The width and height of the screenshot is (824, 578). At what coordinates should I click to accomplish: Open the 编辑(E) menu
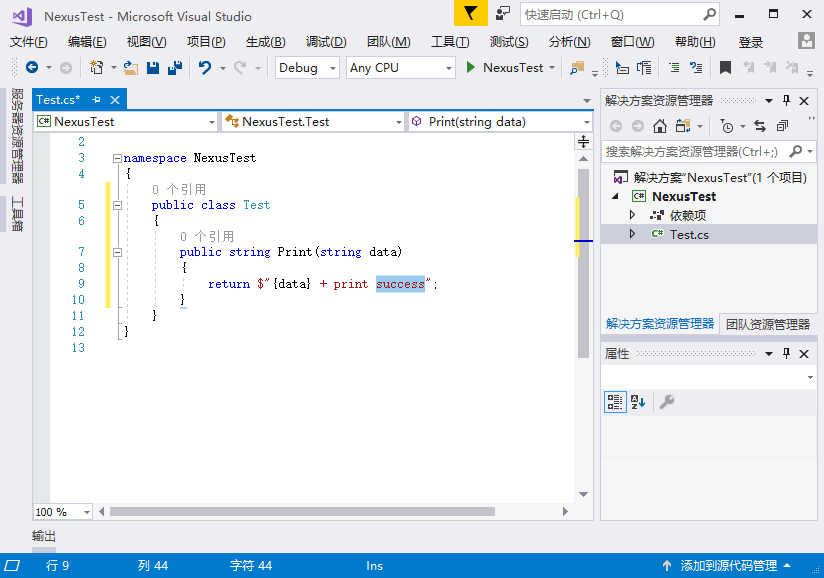(87, 42)
